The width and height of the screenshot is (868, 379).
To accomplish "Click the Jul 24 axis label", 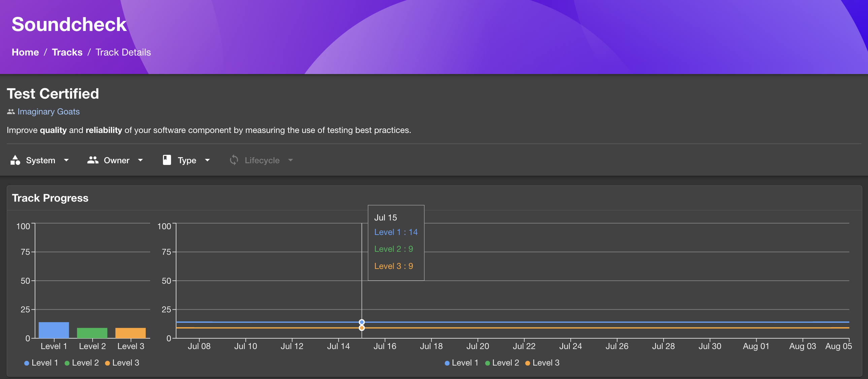I will [570, 346].
